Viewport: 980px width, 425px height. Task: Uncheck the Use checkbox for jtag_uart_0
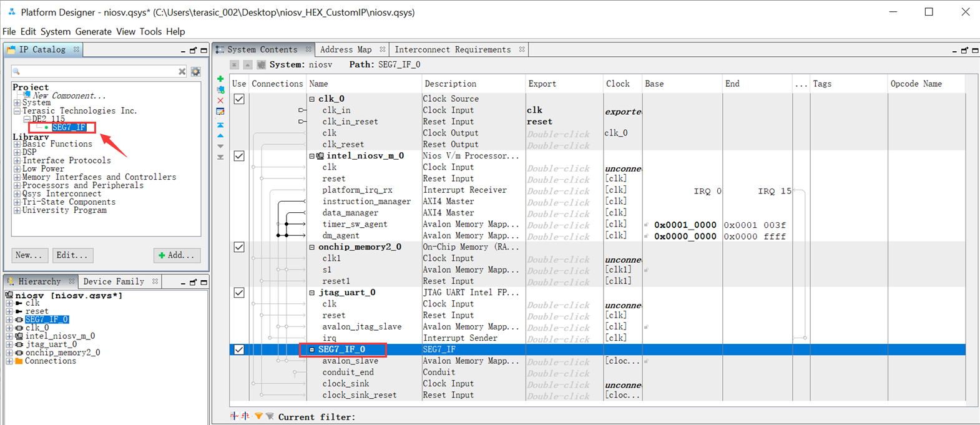coord(239,293)
